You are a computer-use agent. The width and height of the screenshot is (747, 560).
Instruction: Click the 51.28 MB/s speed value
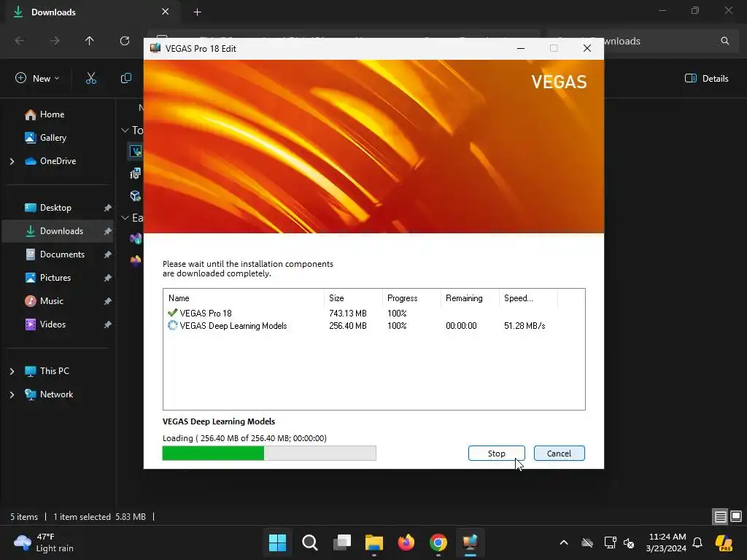[525, 326]
